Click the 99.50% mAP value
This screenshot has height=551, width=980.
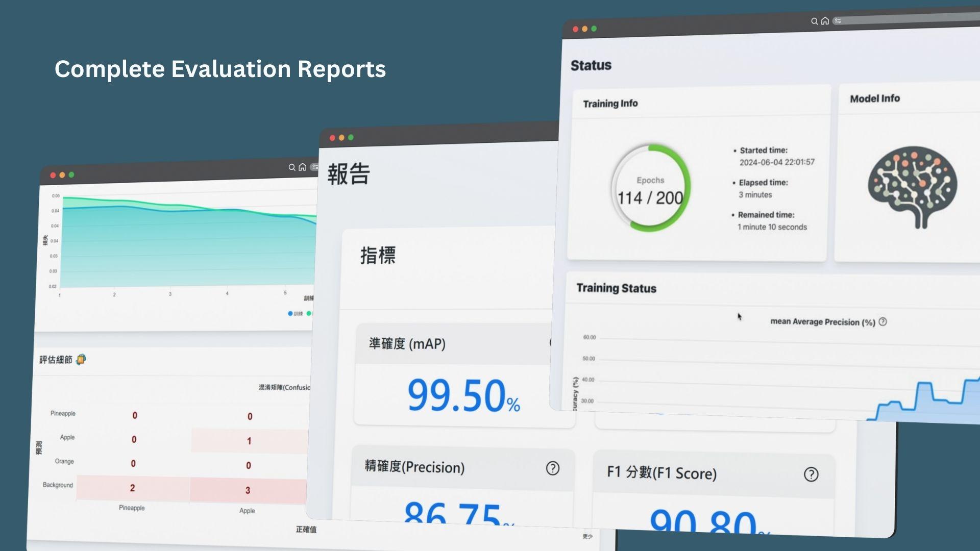(463, 396)
